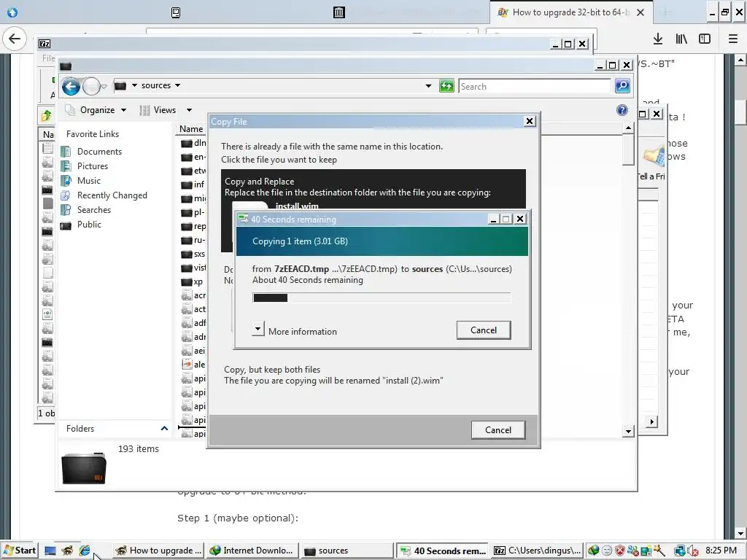Viewport: 747px width, 560px height.
Task: Open the Views dropdown arrow
Action: [x=189, y=110]
